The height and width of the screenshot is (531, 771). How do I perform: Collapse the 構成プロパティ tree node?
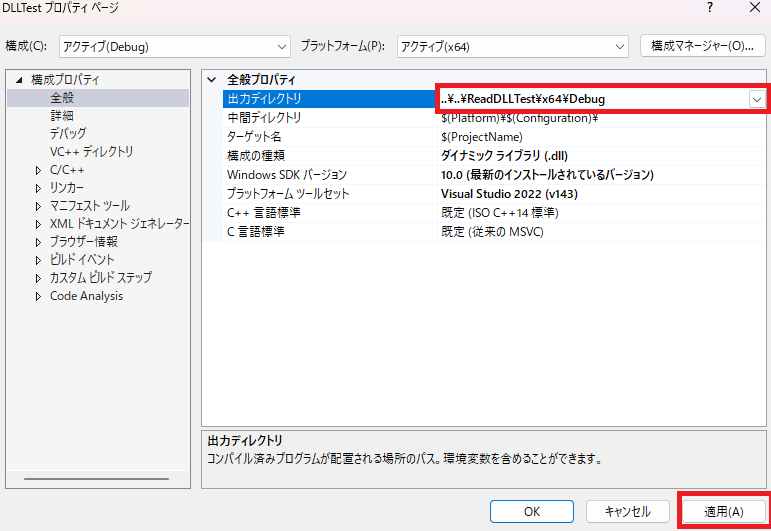pyautogui.click(x=18, y=80)
